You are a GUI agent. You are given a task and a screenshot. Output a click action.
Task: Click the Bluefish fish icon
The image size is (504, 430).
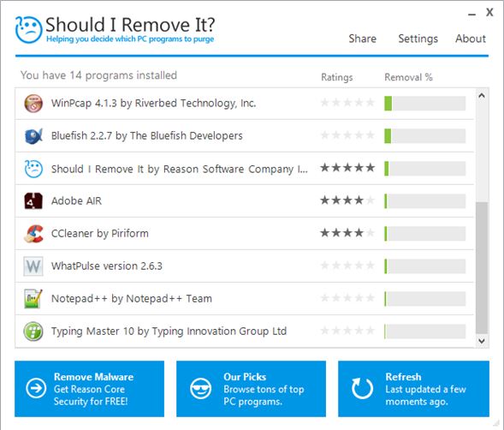pos(33,136)
